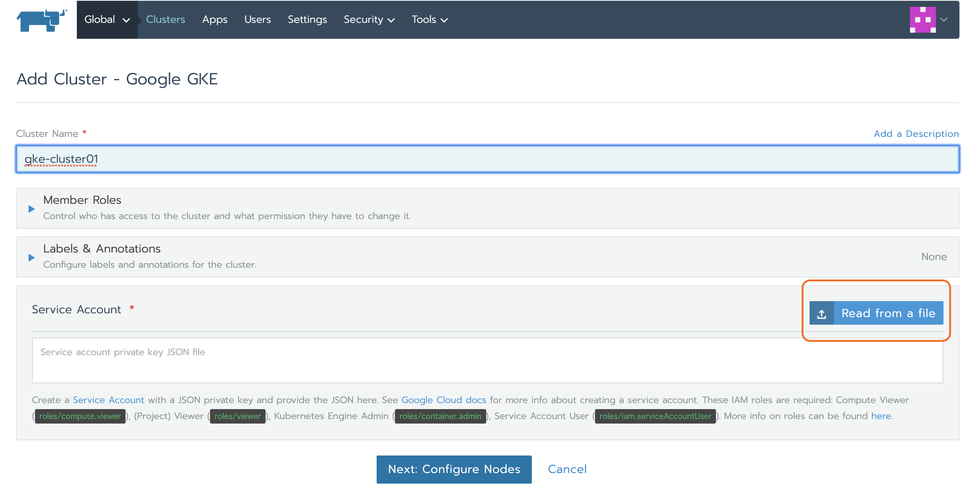
Task: Open the Global scope dropdown
Action: pyautogui.click(x=107, y=20)
